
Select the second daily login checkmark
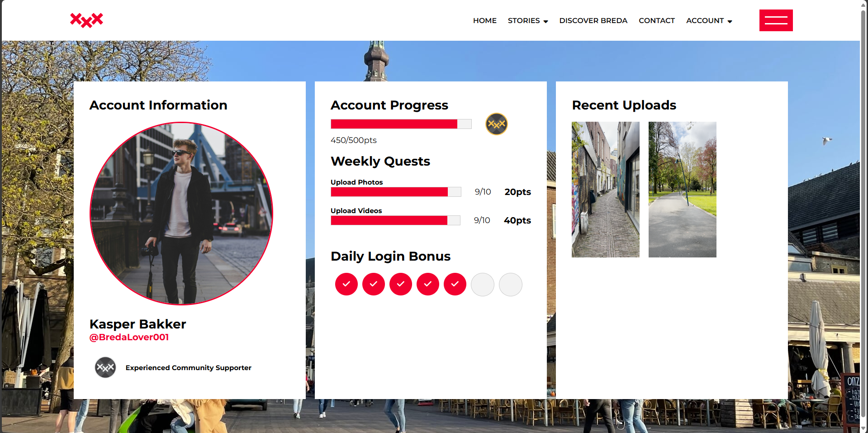[x=373, y=284]
